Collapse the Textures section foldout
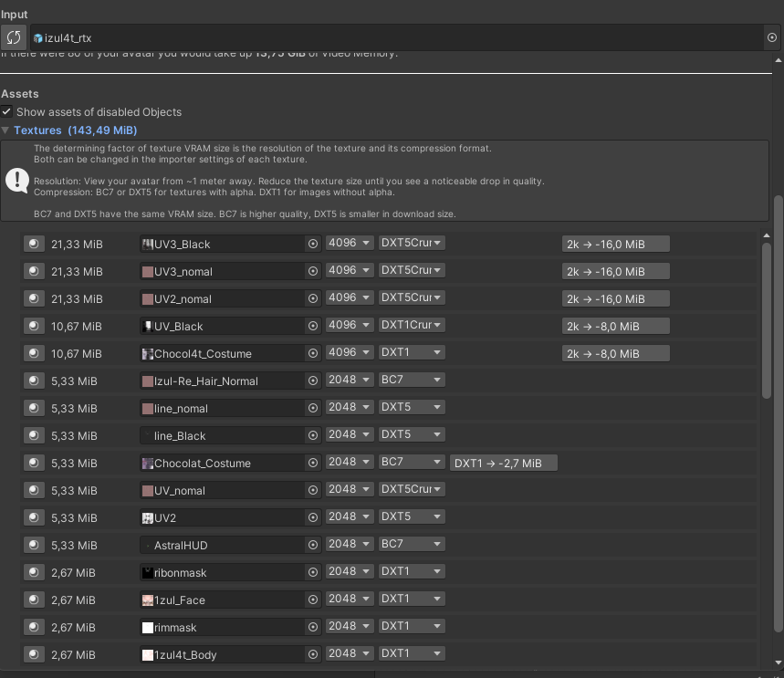Viewport: 784px width, 678px height. [6, 130]
